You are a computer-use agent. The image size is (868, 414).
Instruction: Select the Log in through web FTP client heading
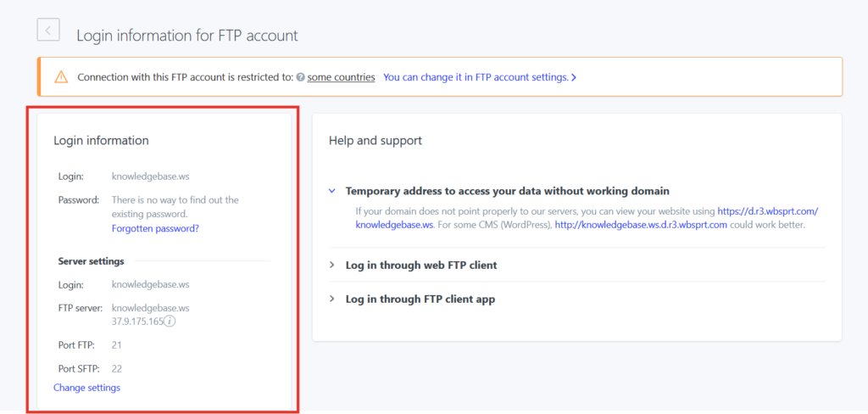pos(421,265)
